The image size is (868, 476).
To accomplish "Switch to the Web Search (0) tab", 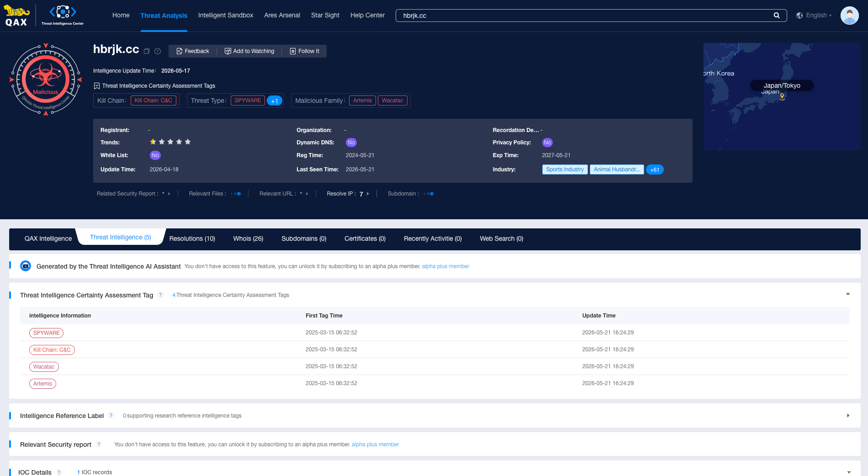I will pyautogui.click(x=502, y=238).
